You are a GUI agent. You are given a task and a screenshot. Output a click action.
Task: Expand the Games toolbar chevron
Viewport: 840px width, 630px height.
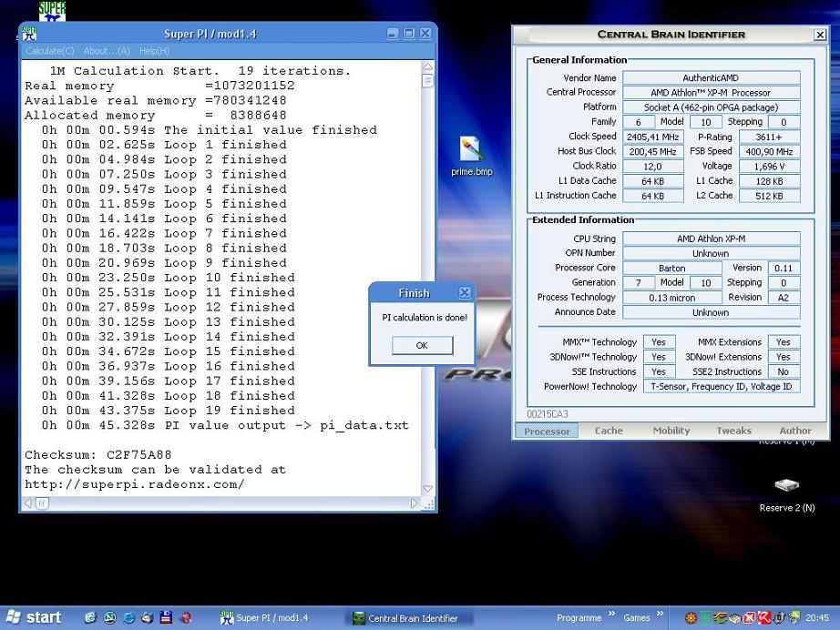660,614
